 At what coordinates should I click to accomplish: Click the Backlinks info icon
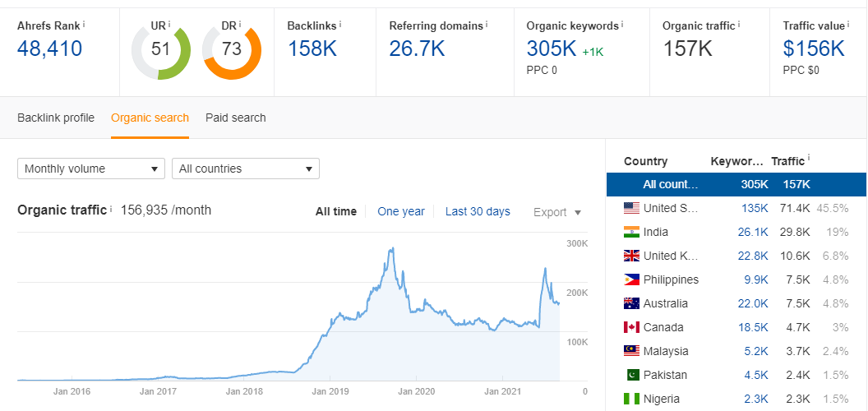[340, 24]
